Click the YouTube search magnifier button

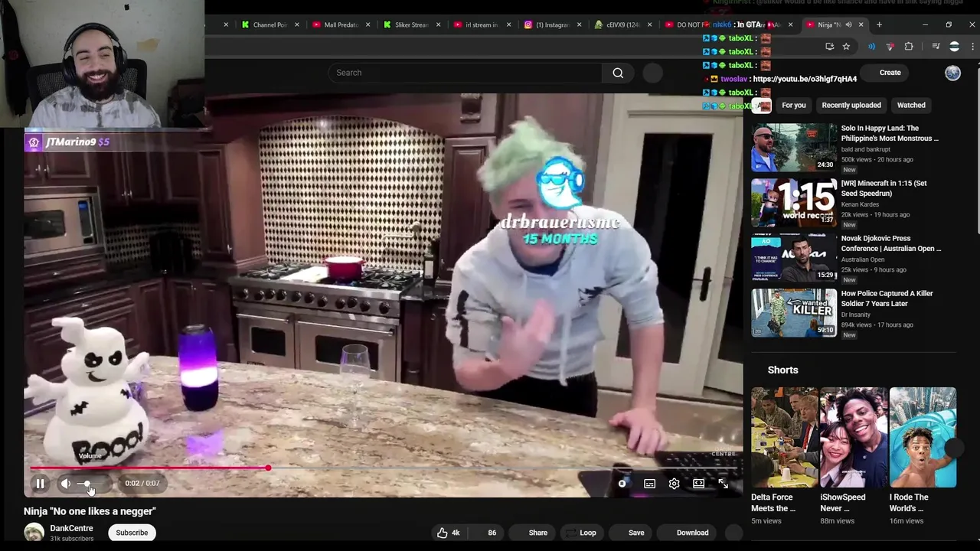coord(618,73)
